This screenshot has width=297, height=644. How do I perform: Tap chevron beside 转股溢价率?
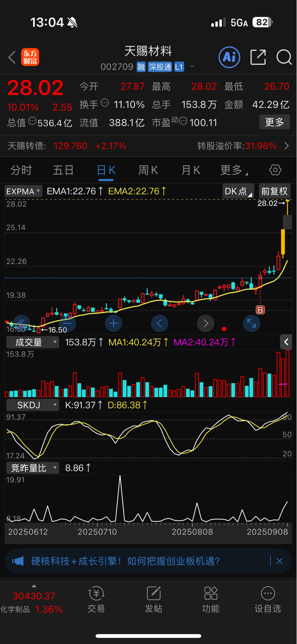(287, 146)
